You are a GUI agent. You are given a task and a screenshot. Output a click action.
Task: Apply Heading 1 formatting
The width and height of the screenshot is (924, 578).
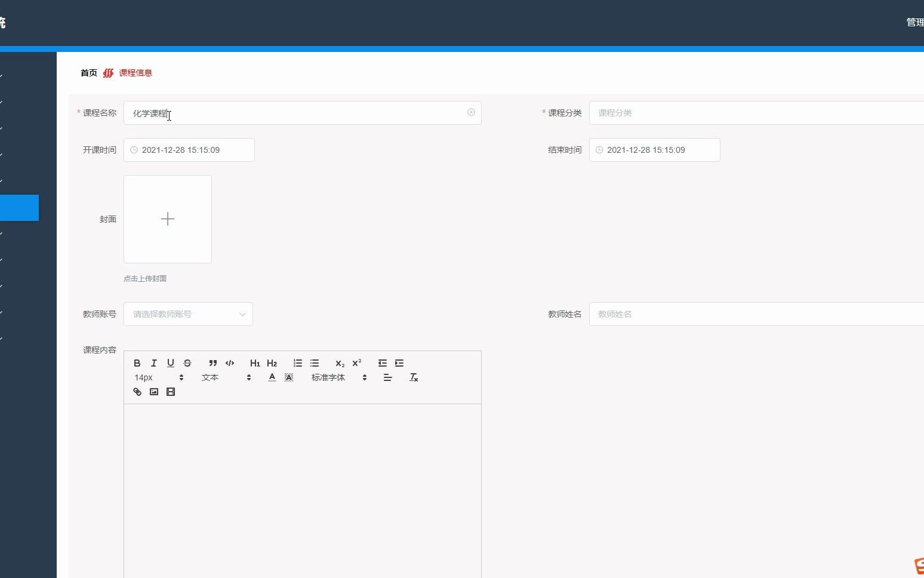pos(255,363)
